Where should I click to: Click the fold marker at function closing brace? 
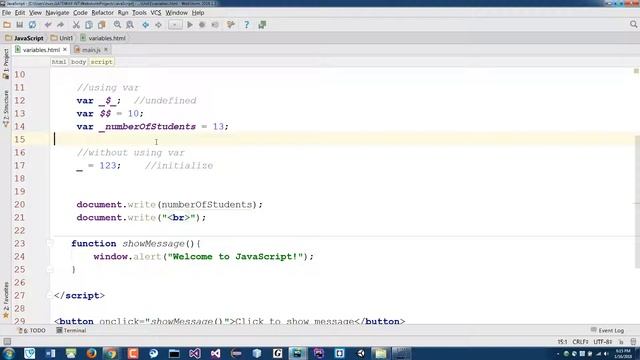50,270
